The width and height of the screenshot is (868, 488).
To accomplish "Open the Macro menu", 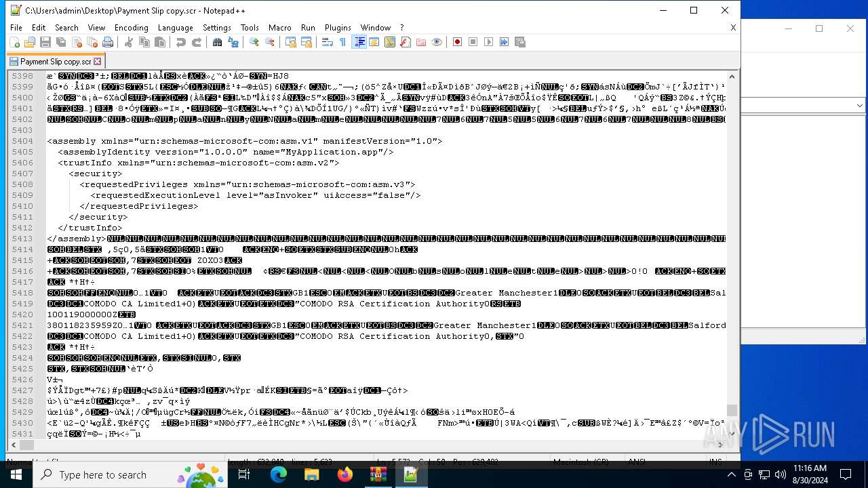I will pos(280,28).
